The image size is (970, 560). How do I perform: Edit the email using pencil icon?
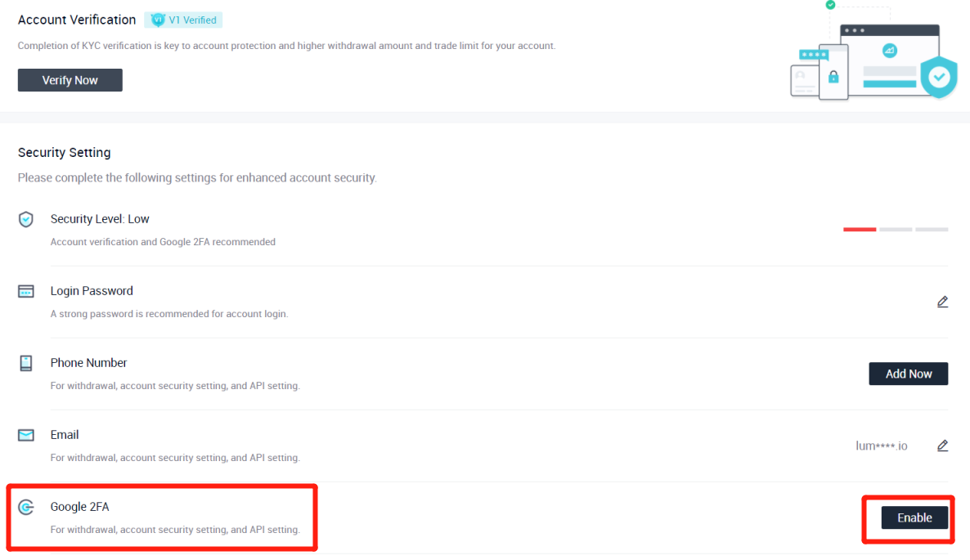(x=942, y=446)
